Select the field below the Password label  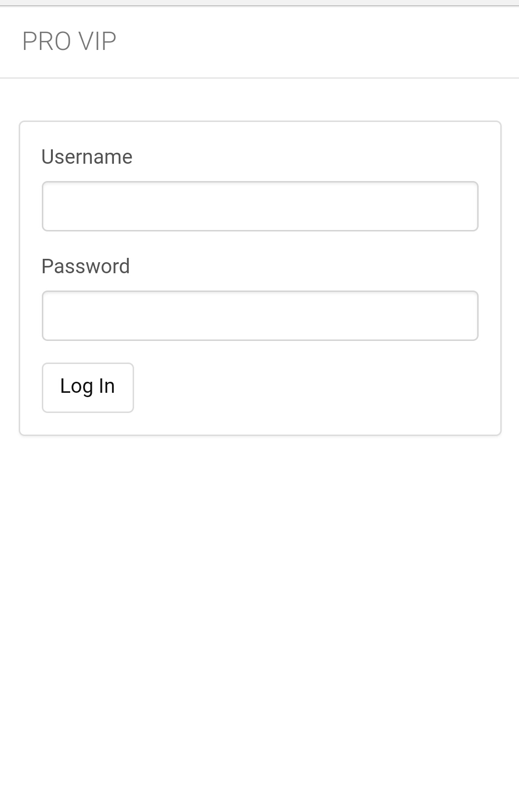point(259,315)
